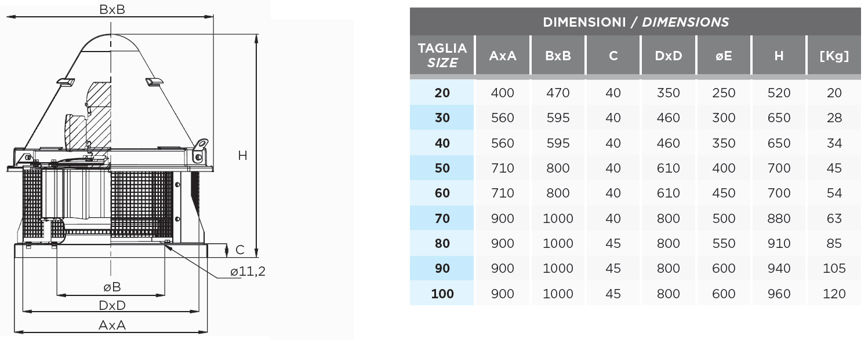Click the BxB label above the drawing
The width and height of the screenshot is (868, 340).
tap(112, 9)
